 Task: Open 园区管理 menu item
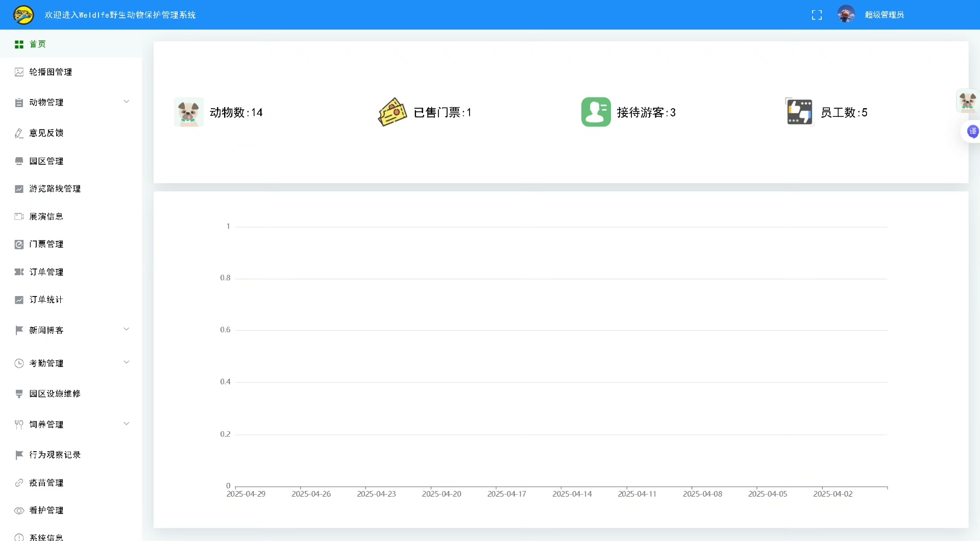click(x=71, y=161)
